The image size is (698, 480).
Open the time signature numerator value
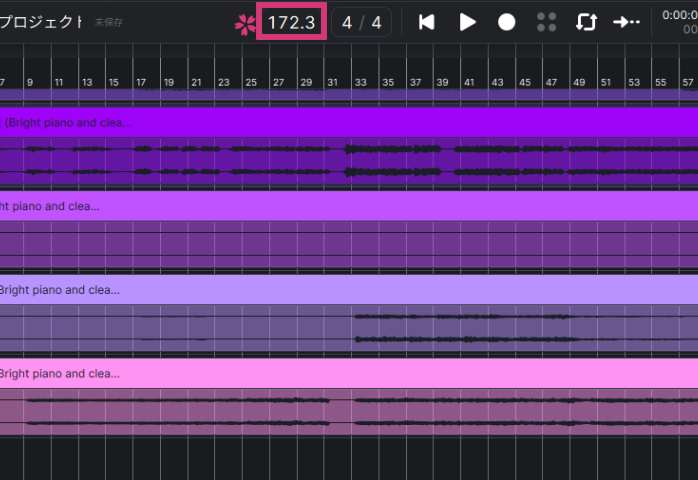click(x=346, y=22)
